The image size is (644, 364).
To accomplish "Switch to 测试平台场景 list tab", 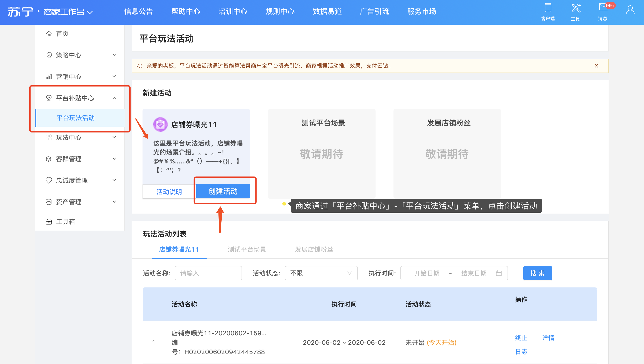I will 247,250.
